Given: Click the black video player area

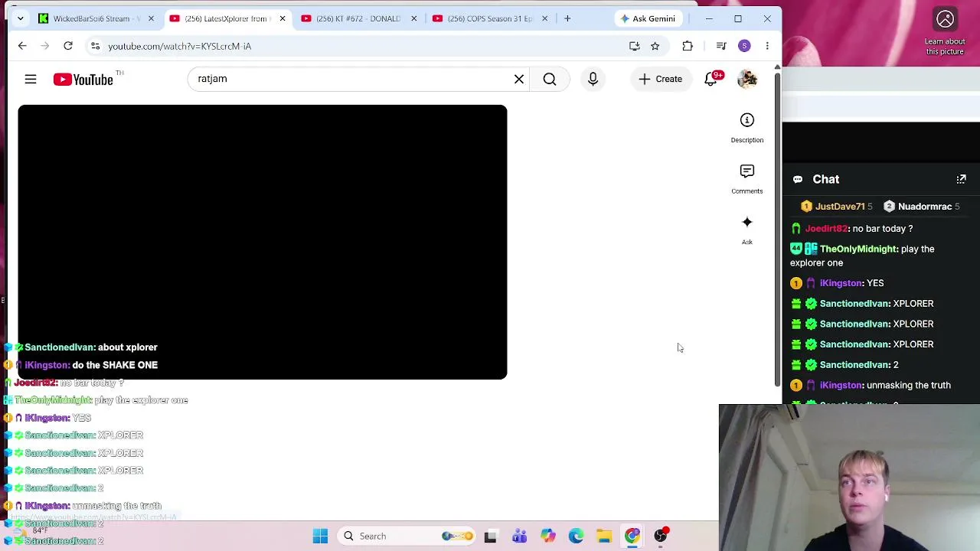Looking at the screenshot, I should [x=263, y=242].
